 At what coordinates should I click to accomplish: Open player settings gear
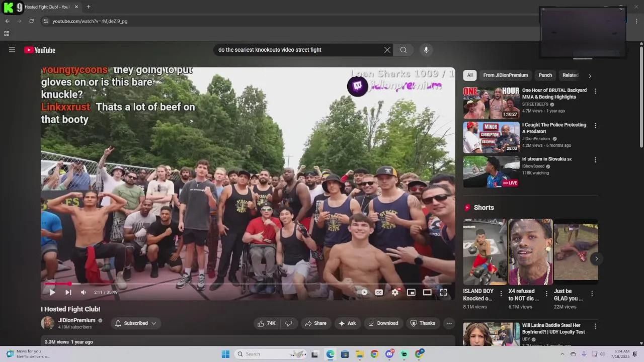(x=395, y=292)
